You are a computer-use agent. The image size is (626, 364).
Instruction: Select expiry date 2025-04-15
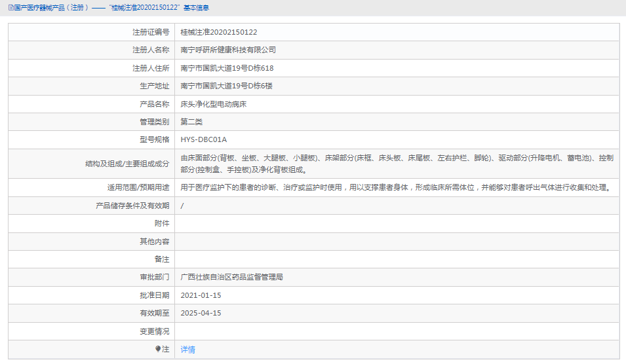(201, 313)
